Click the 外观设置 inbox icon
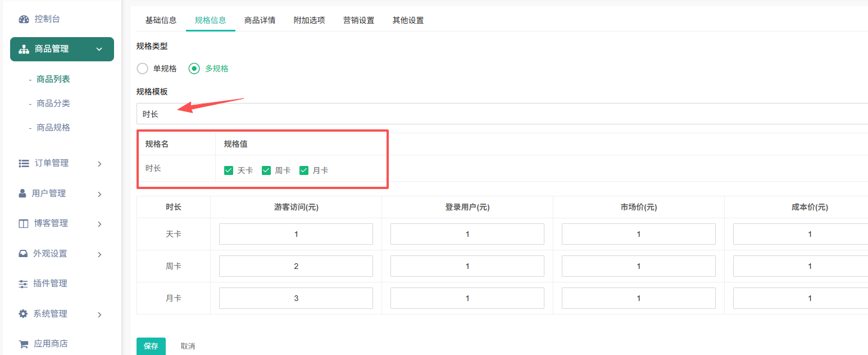Image resolution: width=868 pixels, height=355 pixels. coord(23,254)
